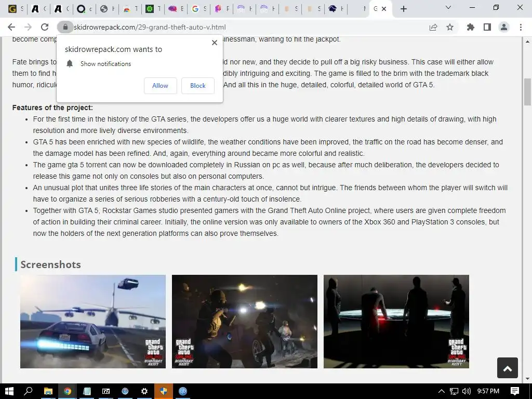Viewport: 532px width, 399px height.
Task: Bookmark this page with the star icon
Action: tap(450, 27)
